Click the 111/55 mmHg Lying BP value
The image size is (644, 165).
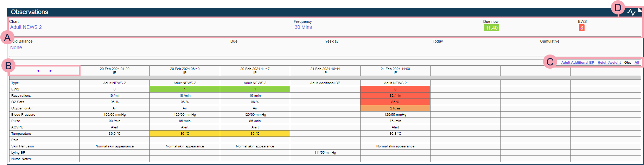click(325, 153)
